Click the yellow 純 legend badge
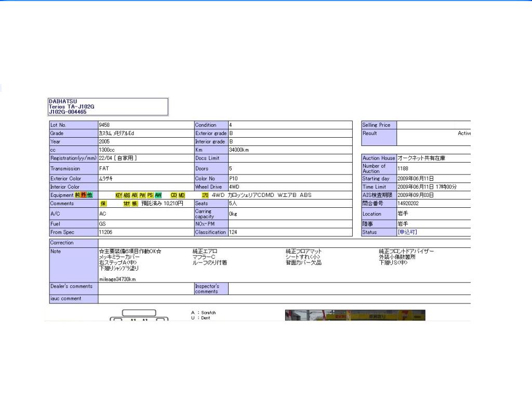This screenshot has width=532, height=399. coord(78,195)
